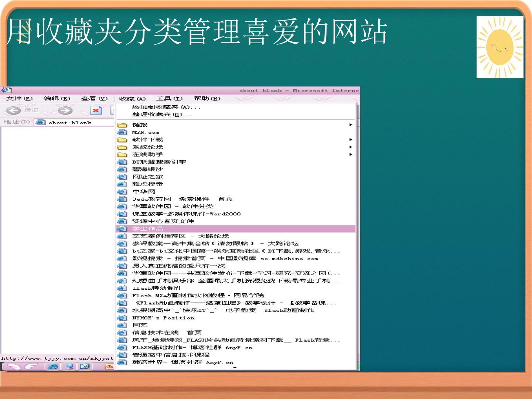
Task: Click the about:blank address field
Action: coord(74,123)
